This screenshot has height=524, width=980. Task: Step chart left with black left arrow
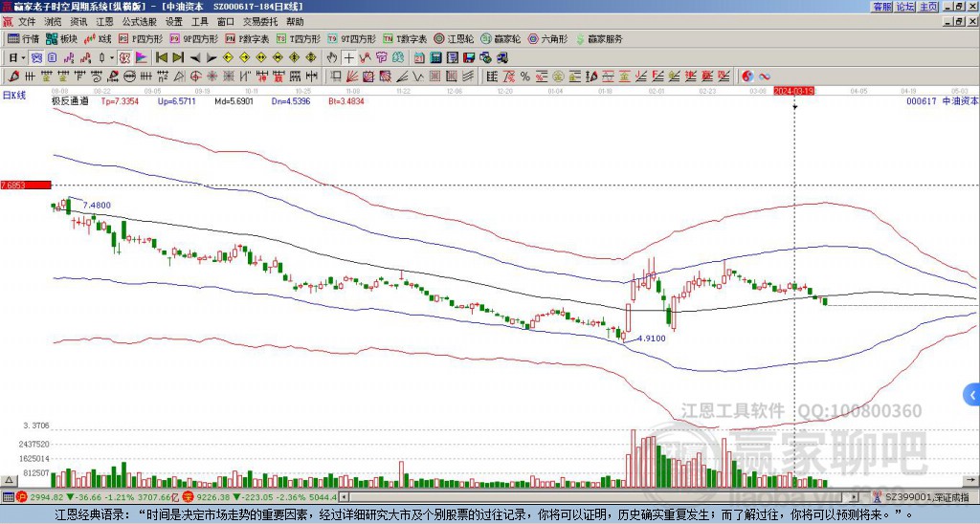point(195,57)
